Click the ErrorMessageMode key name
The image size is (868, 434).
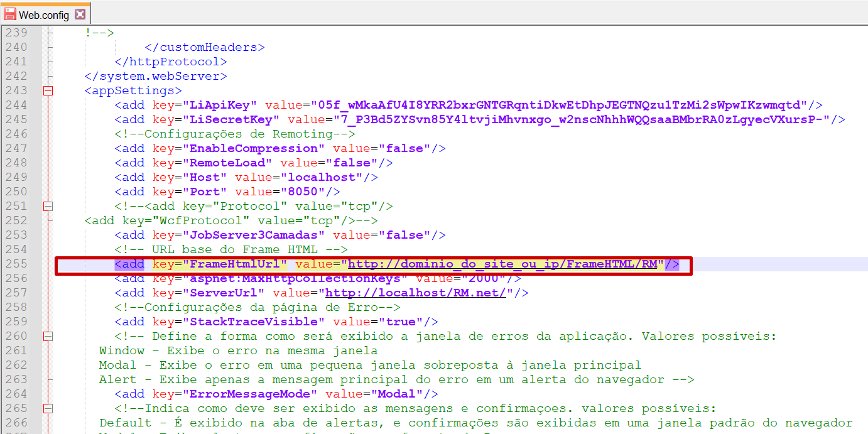point(250,394)
